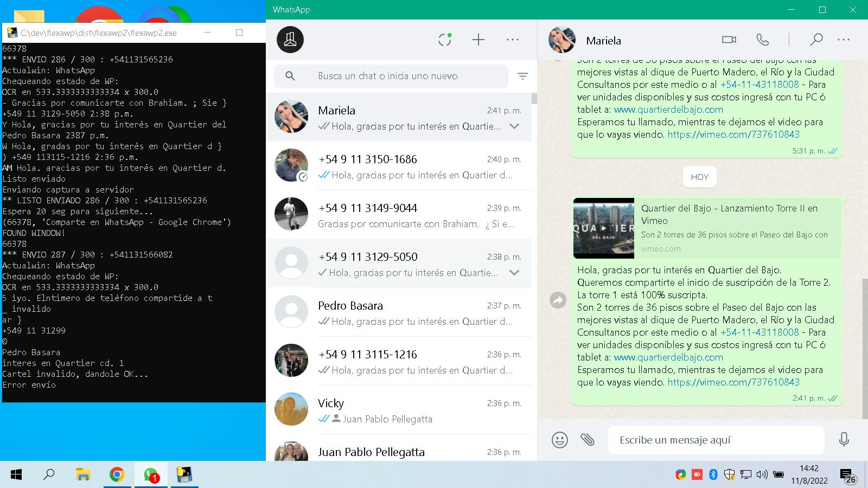Screen dimensions: 868x488
Task: Click www.quartierdelbajo.com in the 5:31 p. m. message
Action: pyautogui.click(x=668, y=110)
